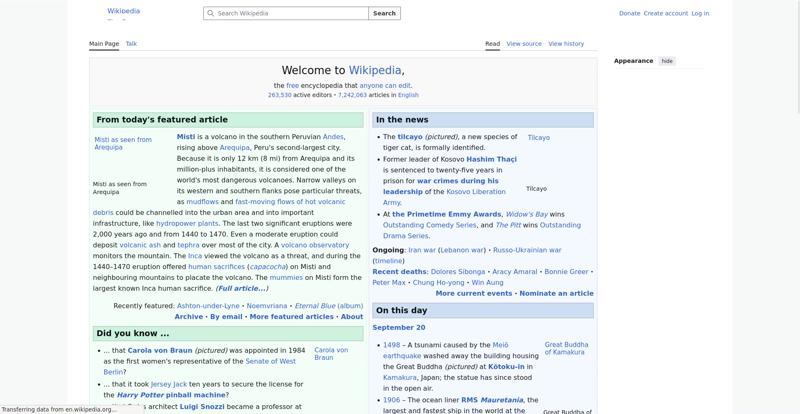800x414 pixels.
Task: Open the Chung Ho-yong link
Action: (438, 283)
